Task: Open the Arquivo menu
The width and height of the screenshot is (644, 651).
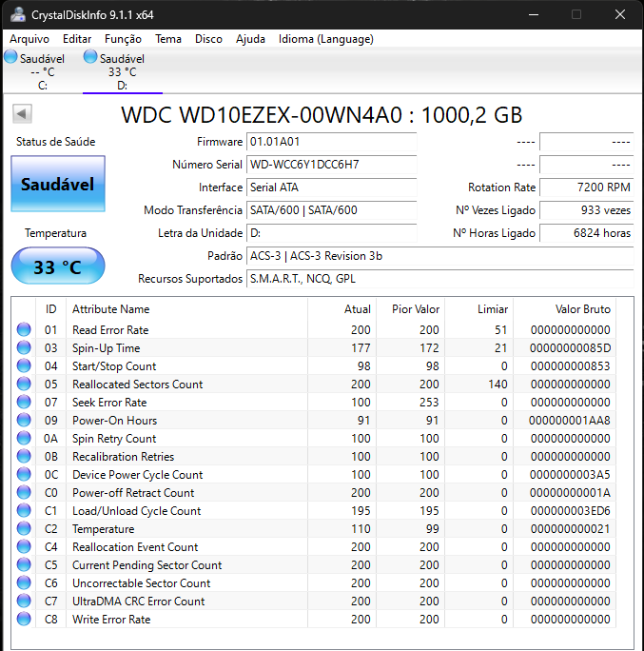Action: click(29, 39)
